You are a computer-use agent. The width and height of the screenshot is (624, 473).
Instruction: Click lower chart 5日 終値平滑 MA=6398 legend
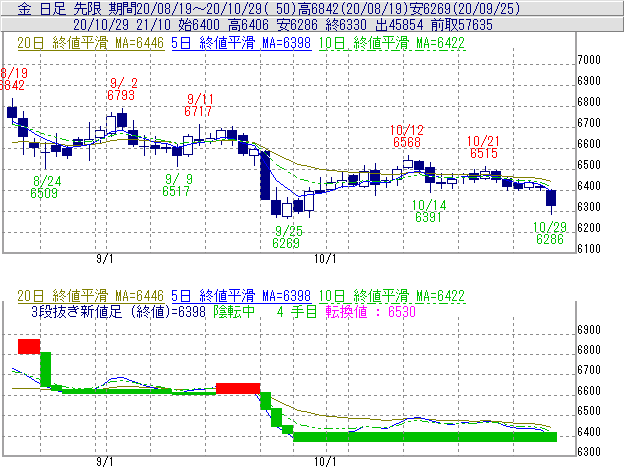tap(241, 296)
